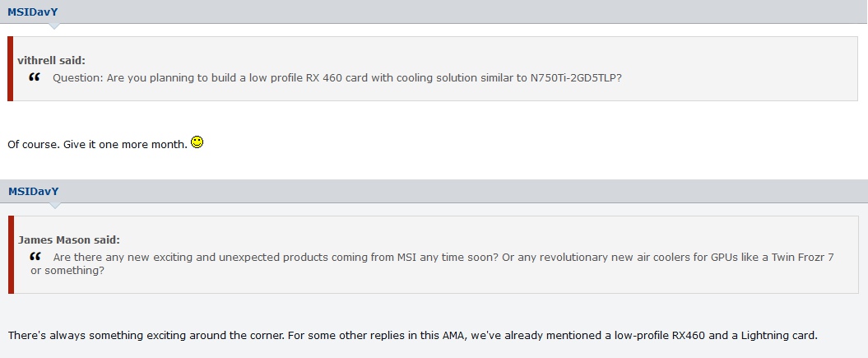Viewport: 868px width, 358px height.
Task: Select the "James Mason said:" quote header
Action: tap(68, 239)
